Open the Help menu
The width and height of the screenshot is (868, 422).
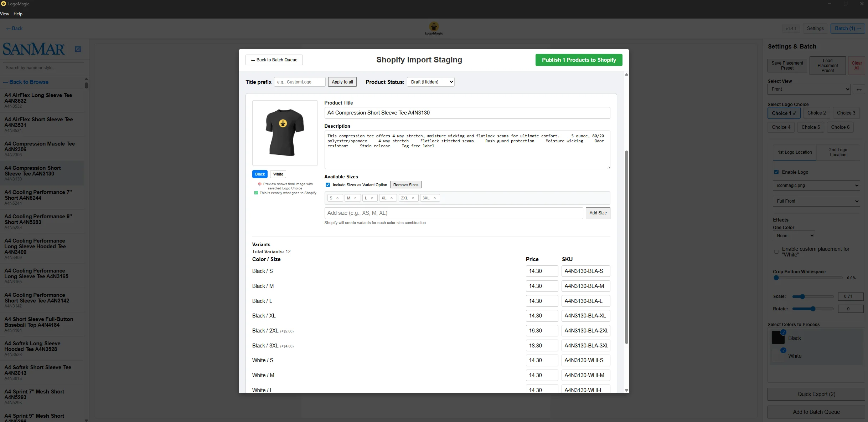(x=18, y=14)
